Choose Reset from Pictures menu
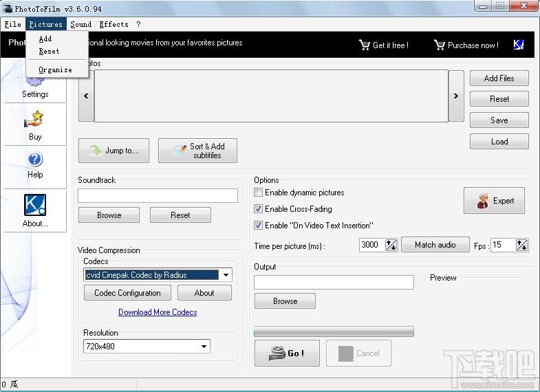Viewport: 540px width, 392px height. 49,52
